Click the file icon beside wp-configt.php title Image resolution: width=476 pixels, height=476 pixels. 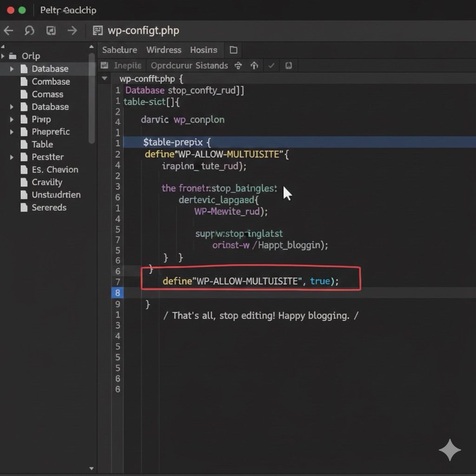(x=98, y=31)
